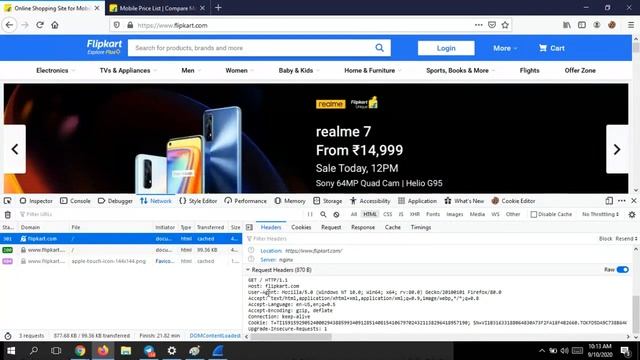Expand TVs & Appliances category menu

128,71
